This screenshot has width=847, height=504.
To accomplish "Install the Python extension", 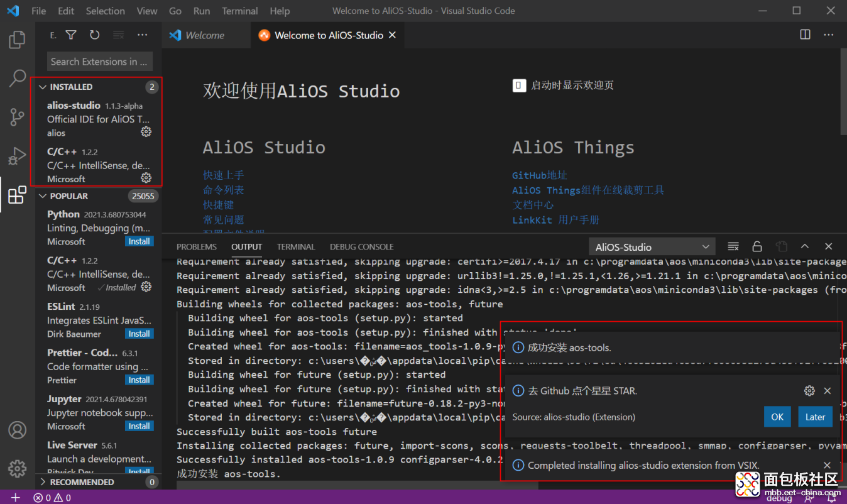I will point(139,241).
